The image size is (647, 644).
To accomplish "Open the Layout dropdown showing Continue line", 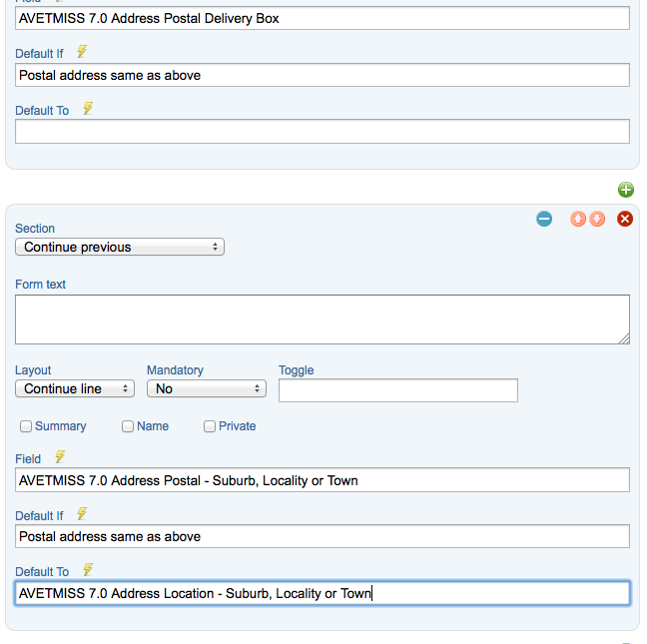I will [x=75, y=388].
